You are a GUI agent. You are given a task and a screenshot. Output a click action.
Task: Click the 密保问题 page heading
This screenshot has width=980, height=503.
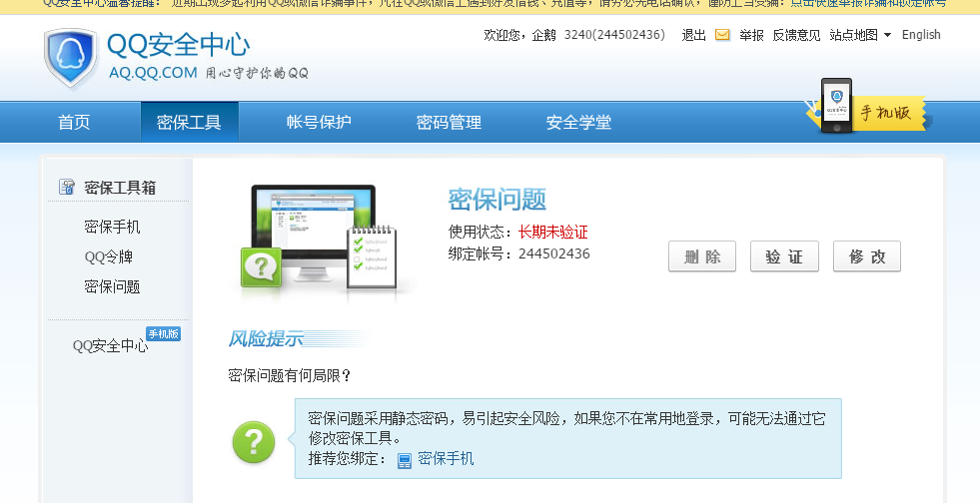pos(496,200)
